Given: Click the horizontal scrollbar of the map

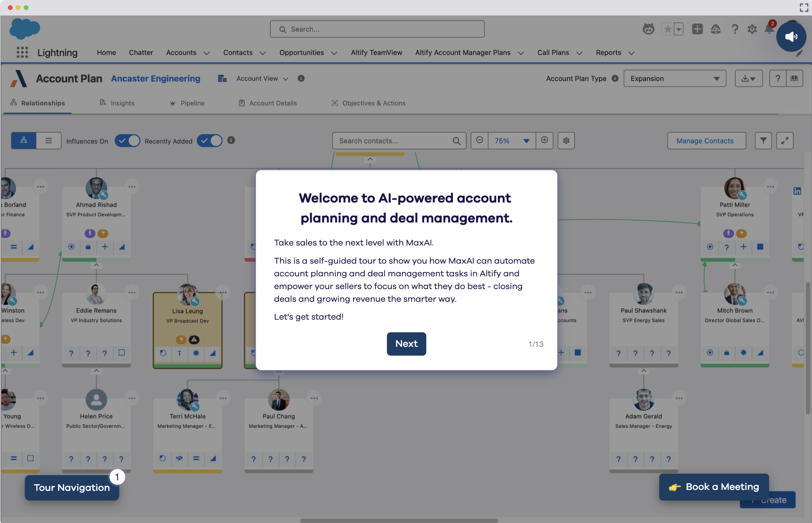Looking at the screenshot, I should (399, 520).
